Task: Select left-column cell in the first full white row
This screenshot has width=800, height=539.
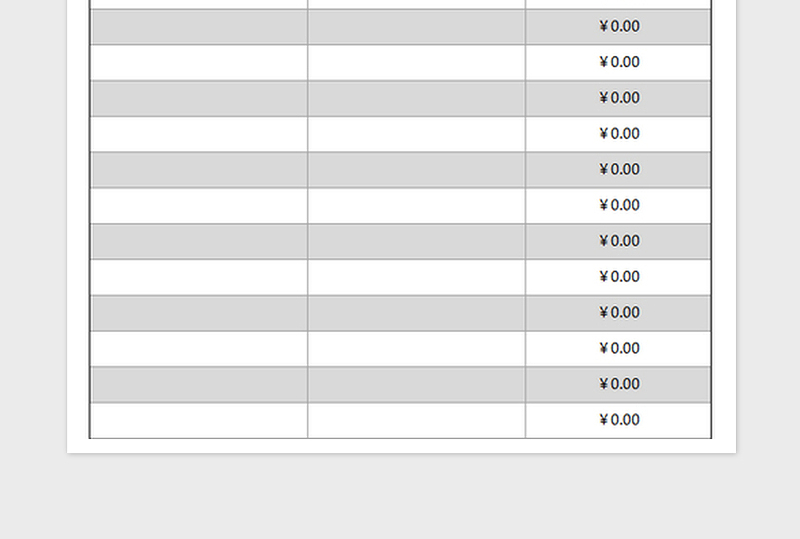Action: [x=199, y=62]
